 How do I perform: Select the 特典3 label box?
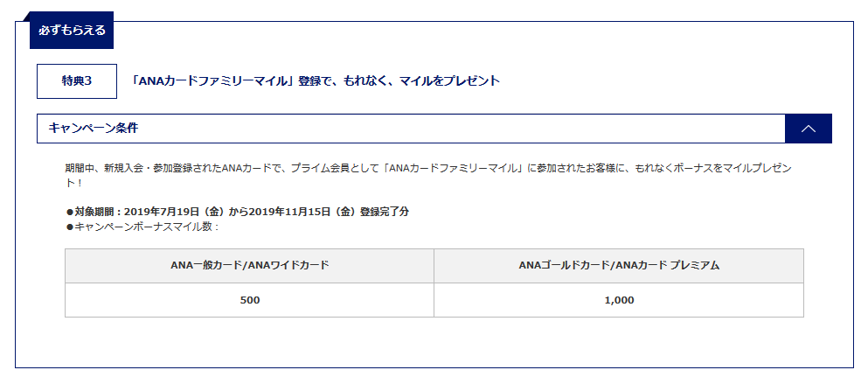(77, 81)
